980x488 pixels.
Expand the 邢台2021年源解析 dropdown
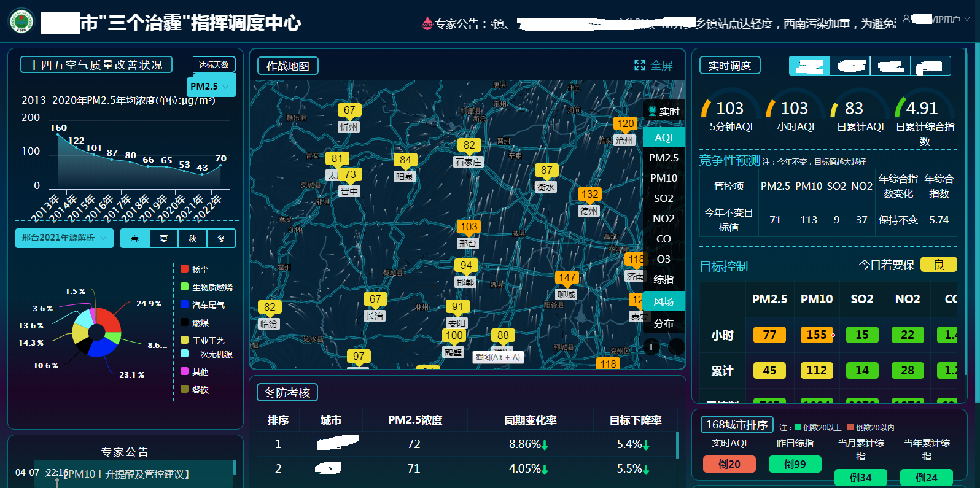pyautogui.click(x=64, y=238)
